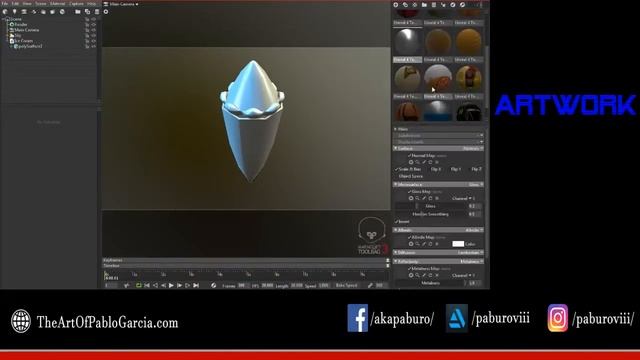Toggle visibility eye of the Ice Cream row
The width and height of the screenshot is (640, 360).
[x=93, y=41]
